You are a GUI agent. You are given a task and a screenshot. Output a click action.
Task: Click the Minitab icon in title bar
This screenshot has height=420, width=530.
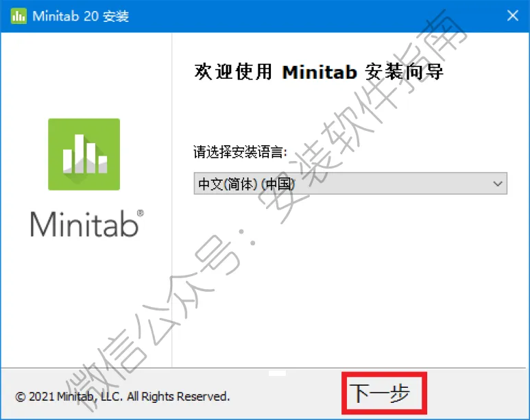[19, 16]
